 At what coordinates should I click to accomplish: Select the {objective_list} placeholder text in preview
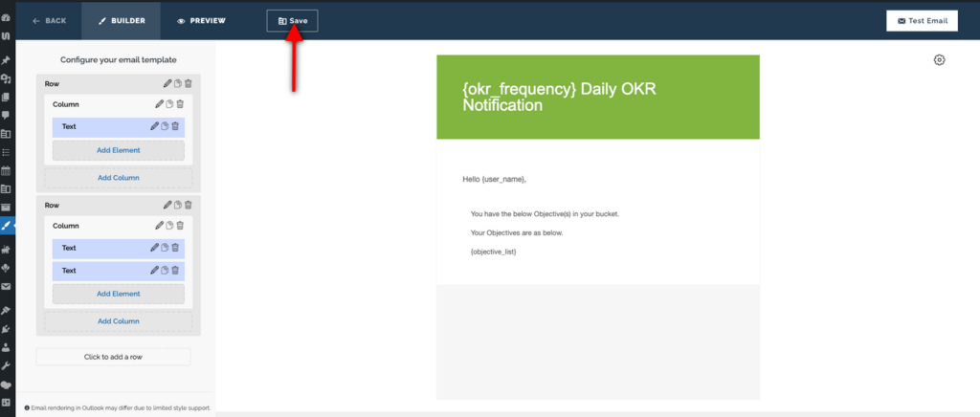pos(494,251)
